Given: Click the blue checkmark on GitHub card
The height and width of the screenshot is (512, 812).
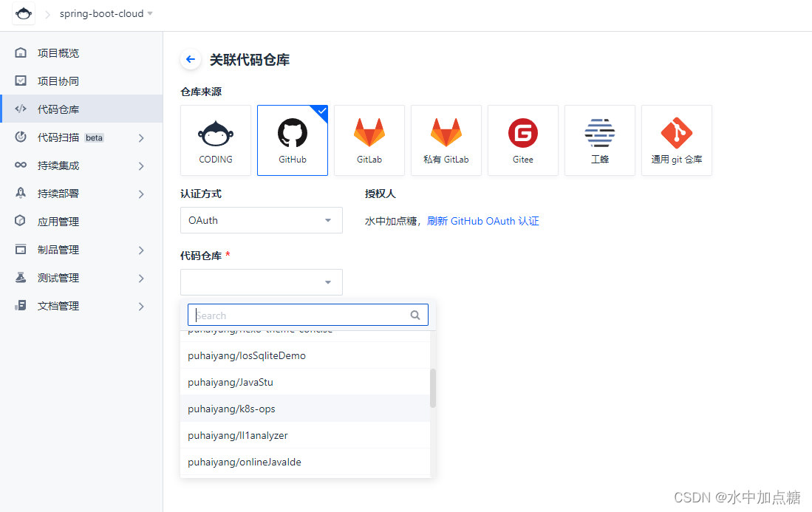Looking at the screenshot, I should point(321,112).
